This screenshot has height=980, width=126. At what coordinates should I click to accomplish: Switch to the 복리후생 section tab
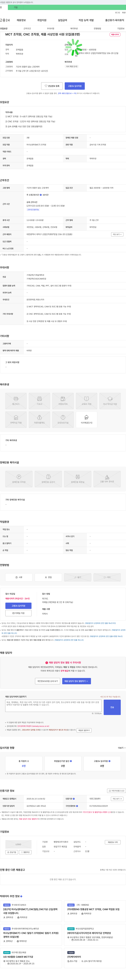point(74,28)
